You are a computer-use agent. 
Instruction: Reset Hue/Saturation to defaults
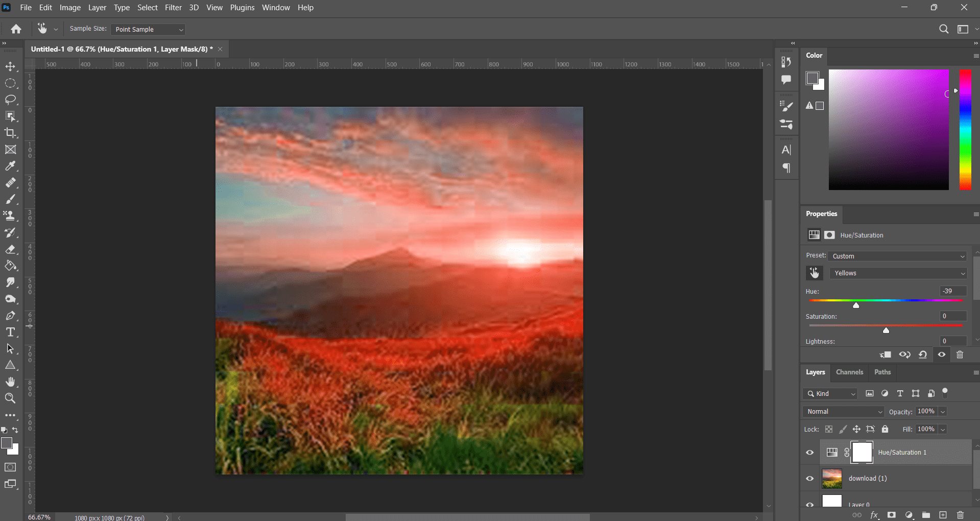[923, 354]
